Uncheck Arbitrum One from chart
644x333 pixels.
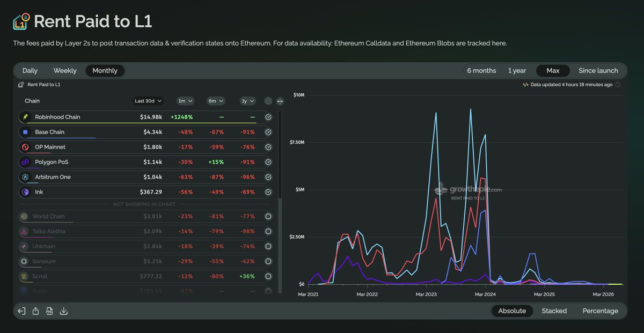click(x=268, y=177)
